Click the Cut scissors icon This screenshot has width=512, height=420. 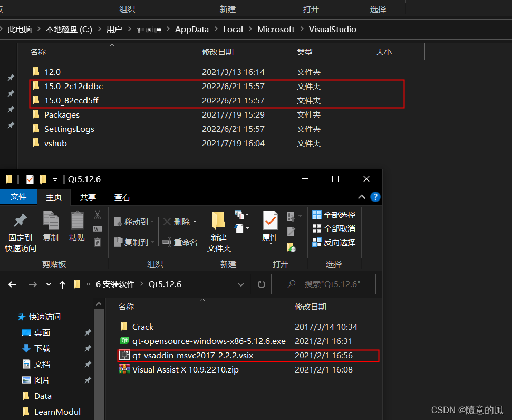coord(98,215)
